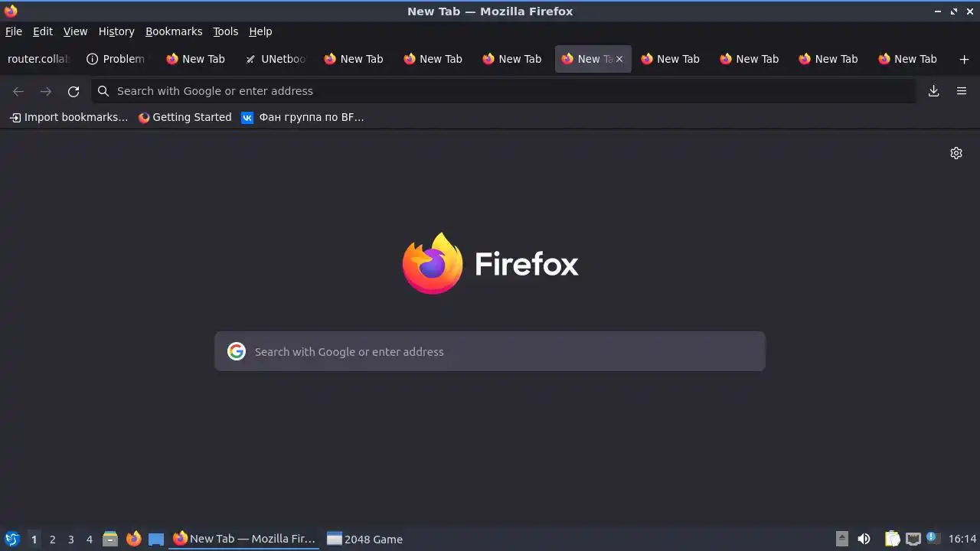Click the Import bookmarks toolbar button
The width and height of the screenshot is (980, 551).
(x=69, y=117)
